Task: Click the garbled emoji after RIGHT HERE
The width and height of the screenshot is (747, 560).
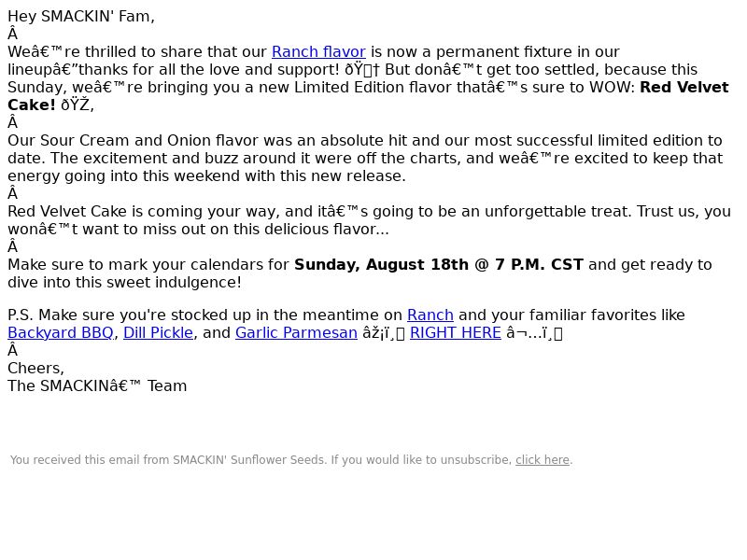Action: [x=534, y=333]
